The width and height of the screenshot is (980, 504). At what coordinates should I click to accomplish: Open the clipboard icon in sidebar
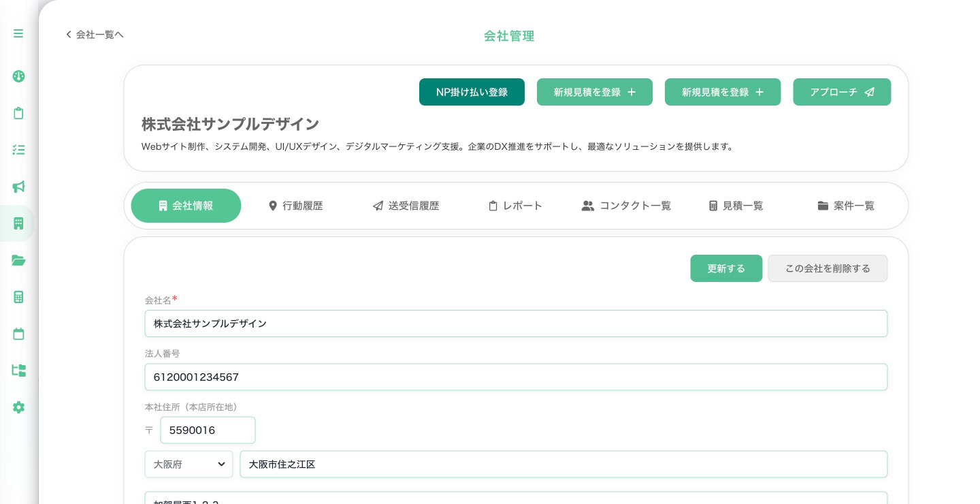coord(18,113)
